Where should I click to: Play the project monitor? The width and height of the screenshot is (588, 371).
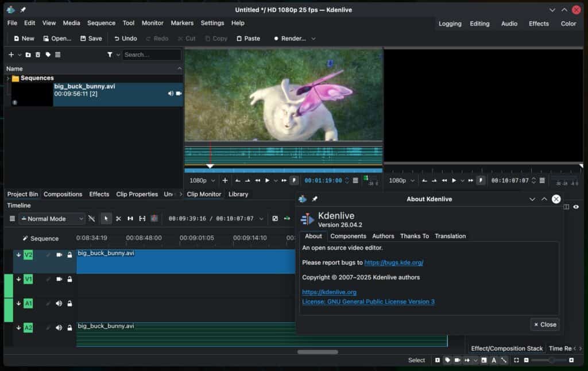tap(454, 180)
